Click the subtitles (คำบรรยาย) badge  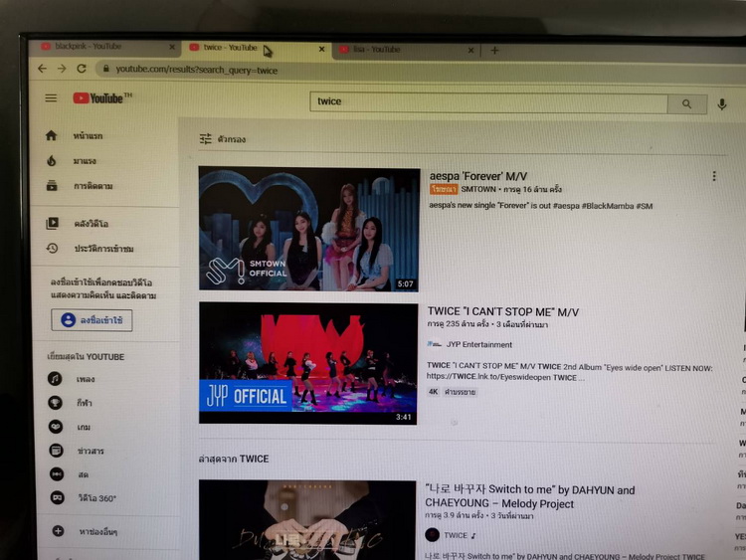(x=461, y=392)
